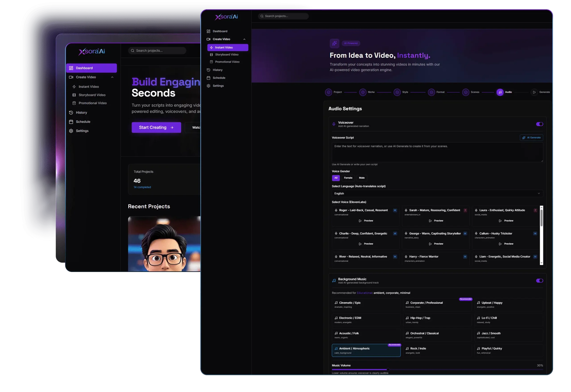The height and width of the screenshot is (392, 571).
Task: Click the Music Volume slider handle
Action: (x=388, y=370)
